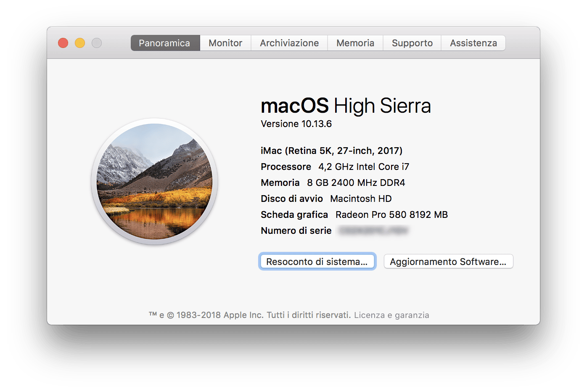Click the Resoconto di sistema button
Image resolution: width=587 pixels, height=392 pixels.
317,262
